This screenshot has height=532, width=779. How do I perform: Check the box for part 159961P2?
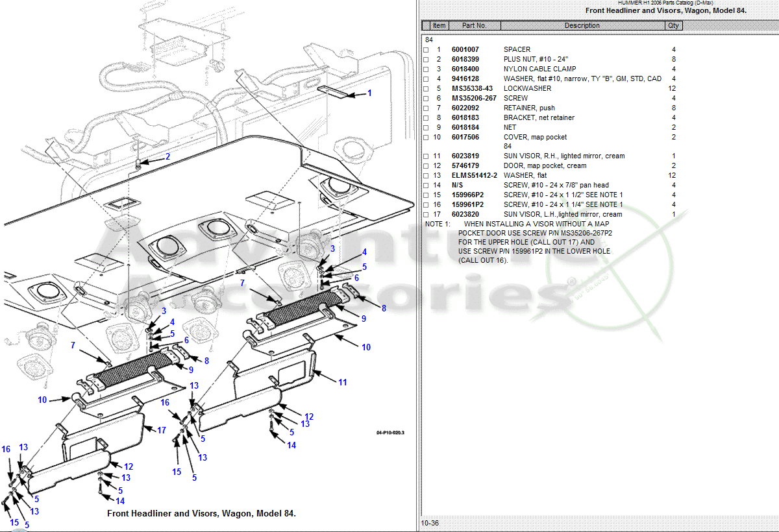(x=426, y=205)
